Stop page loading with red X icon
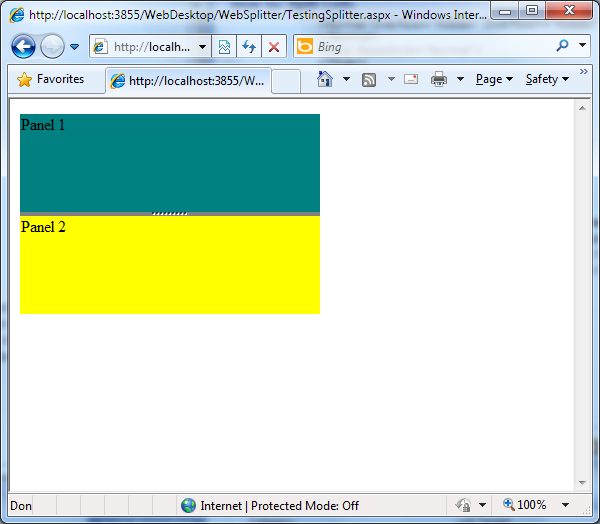600x524 pixels. (x=273, y=47)
